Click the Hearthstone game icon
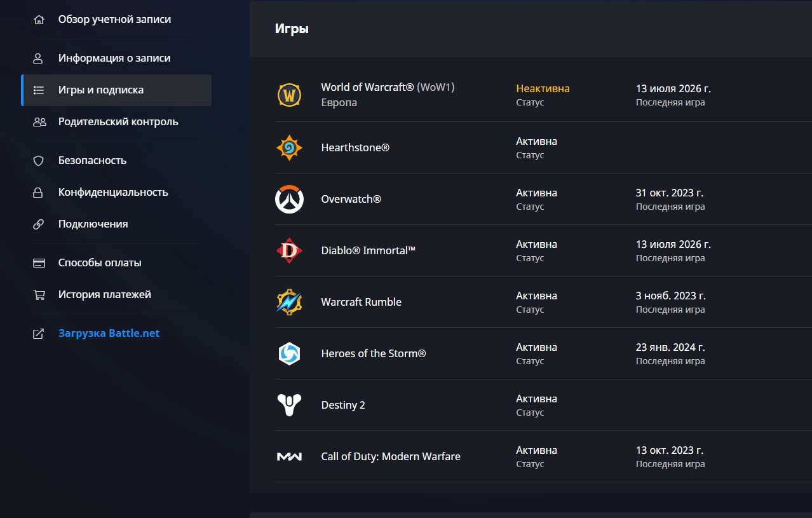The width and height of the screenshot is (812, 518). (289, 147)
